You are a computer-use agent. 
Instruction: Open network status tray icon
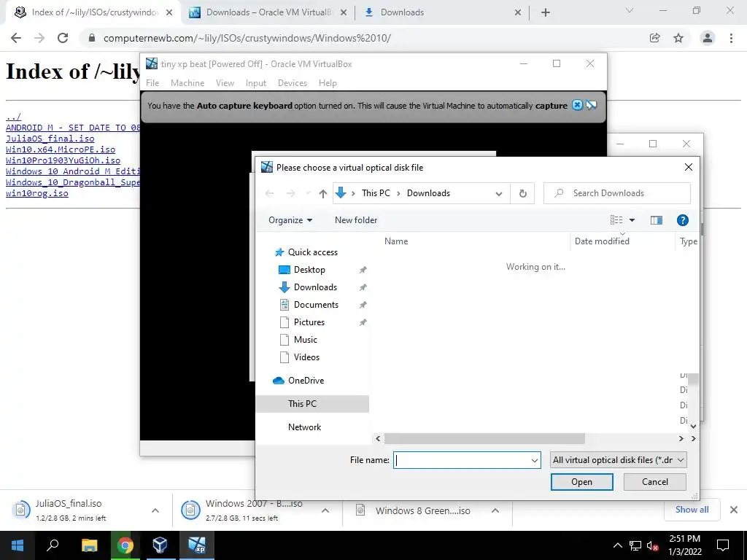click(x=635, y=545)
